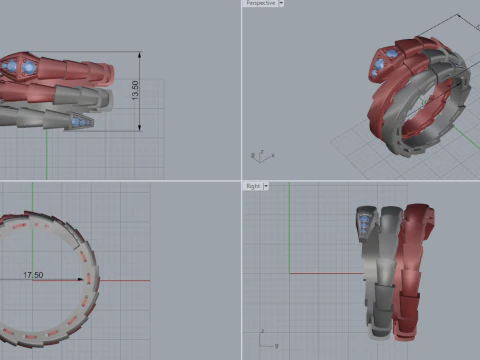
Task: Click the z-y axis indicator in Right viewport
Action: (268, 339)
